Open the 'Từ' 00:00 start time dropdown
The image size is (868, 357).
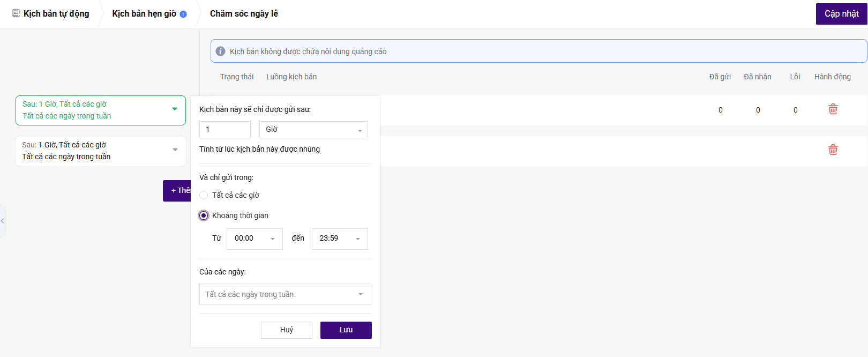point(255,239)
